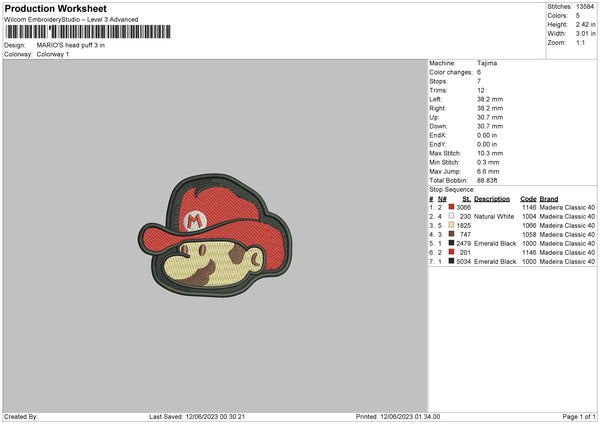The width and height of the screenshot is (600, 424).
Task: Click the black swatch beside stitch count 2479
Action: pyautogui.click(x=452, y=243)
